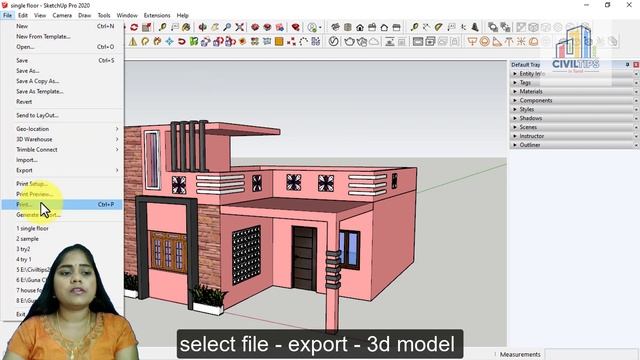
Task: Choose Save As Template...
Action: point(62,91)
